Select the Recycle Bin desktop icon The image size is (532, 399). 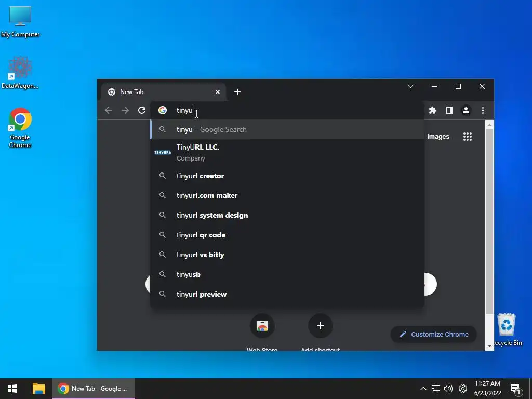point(507,329)
